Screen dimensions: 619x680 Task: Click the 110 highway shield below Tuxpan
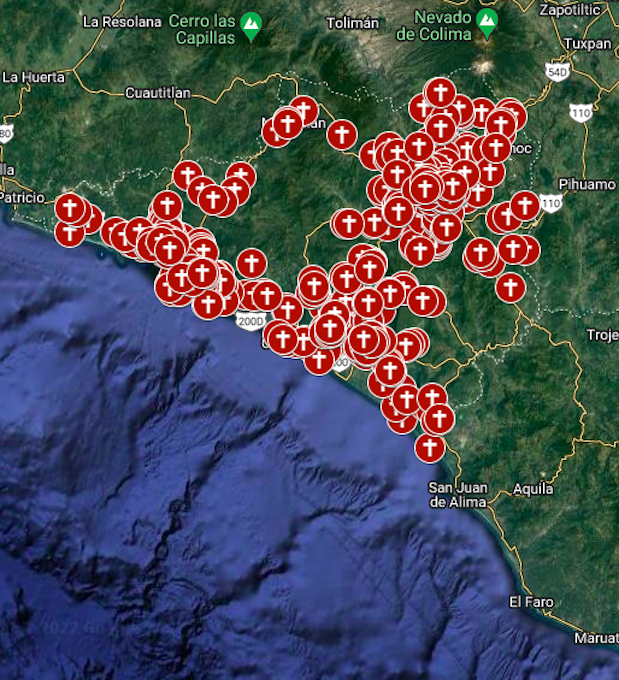pos(580,113)
